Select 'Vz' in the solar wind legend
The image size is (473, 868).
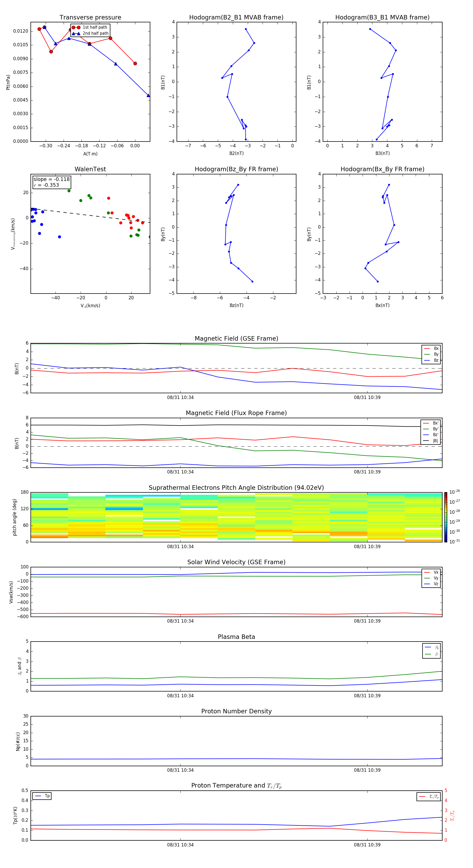pos(431,584)
